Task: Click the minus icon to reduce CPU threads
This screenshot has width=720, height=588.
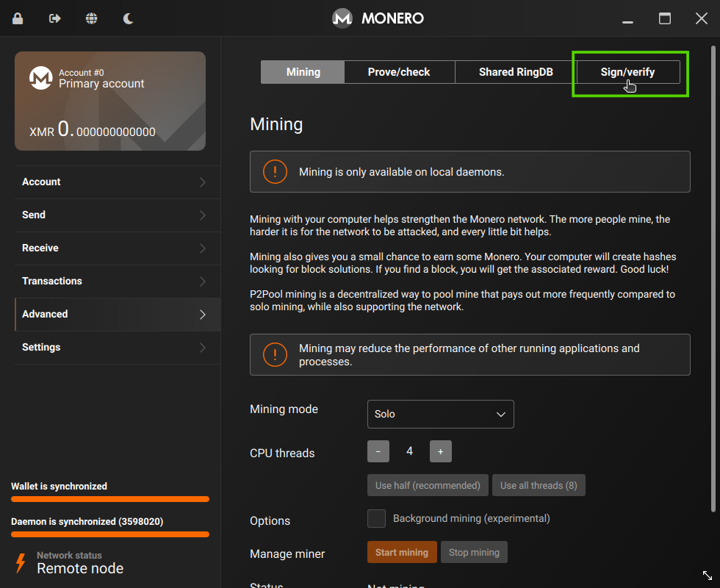Action: pyautogui.click(x=378, y=451)
